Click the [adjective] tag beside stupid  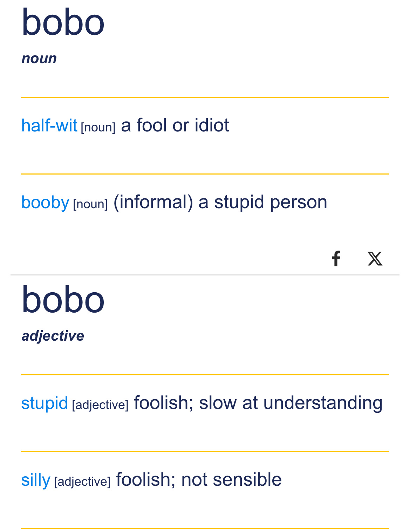click(100, 405)
